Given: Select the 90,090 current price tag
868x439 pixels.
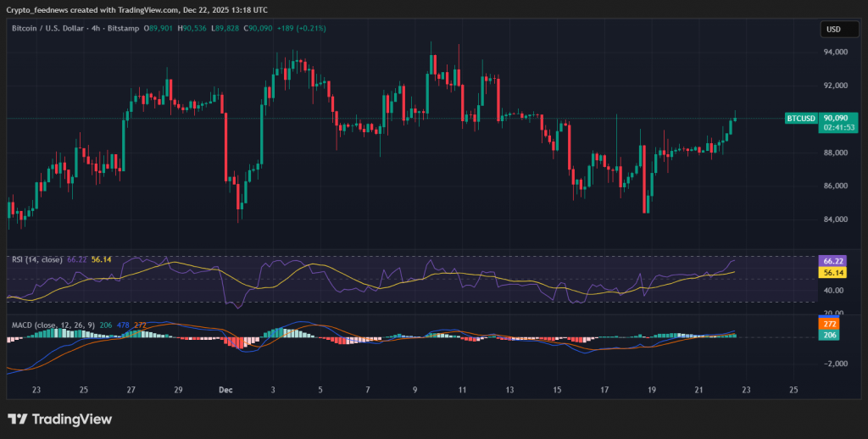Looking at the screenshot, I should [x=836, y=119].
